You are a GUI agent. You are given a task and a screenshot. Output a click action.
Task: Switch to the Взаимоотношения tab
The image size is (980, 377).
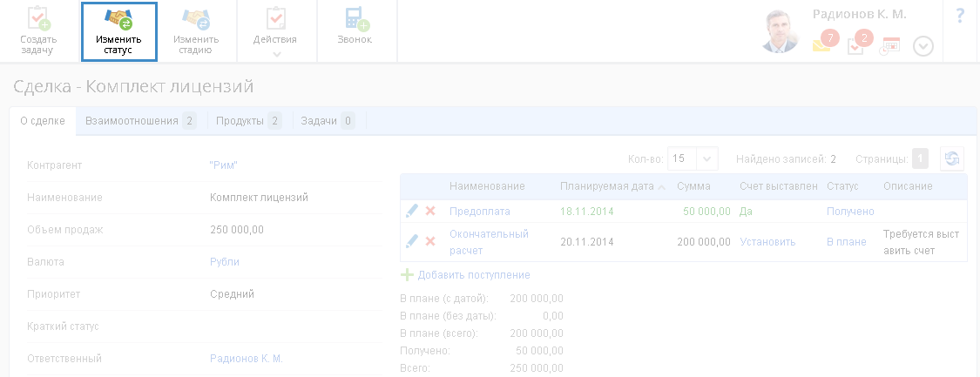pos(140,121)
